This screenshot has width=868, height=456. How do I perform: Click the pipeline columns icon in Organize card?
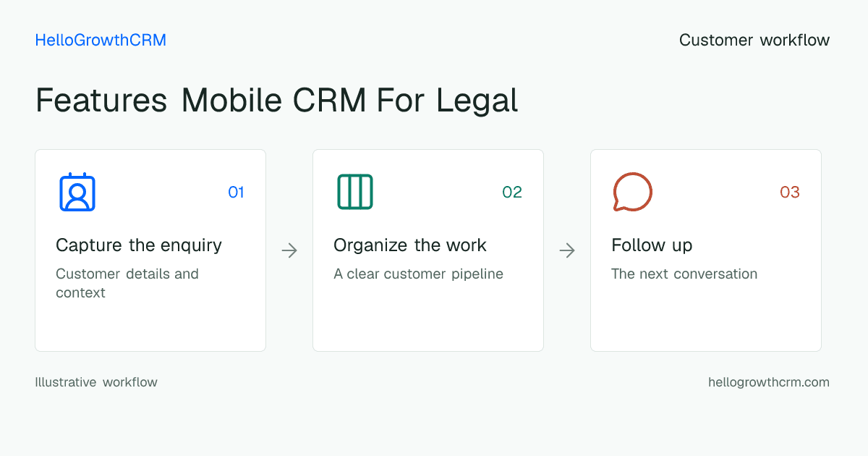point(355,192)
